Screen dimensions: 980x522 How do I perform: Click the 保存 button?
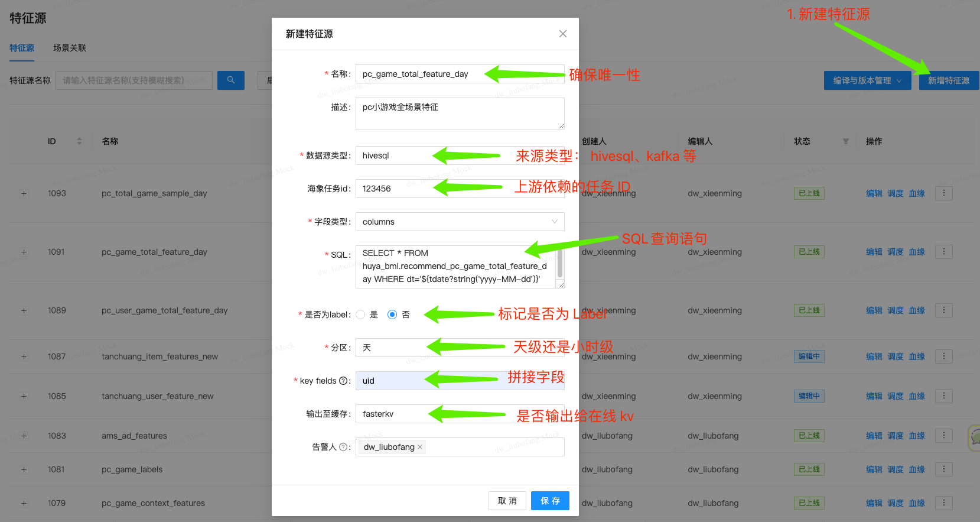coord(550,501)
